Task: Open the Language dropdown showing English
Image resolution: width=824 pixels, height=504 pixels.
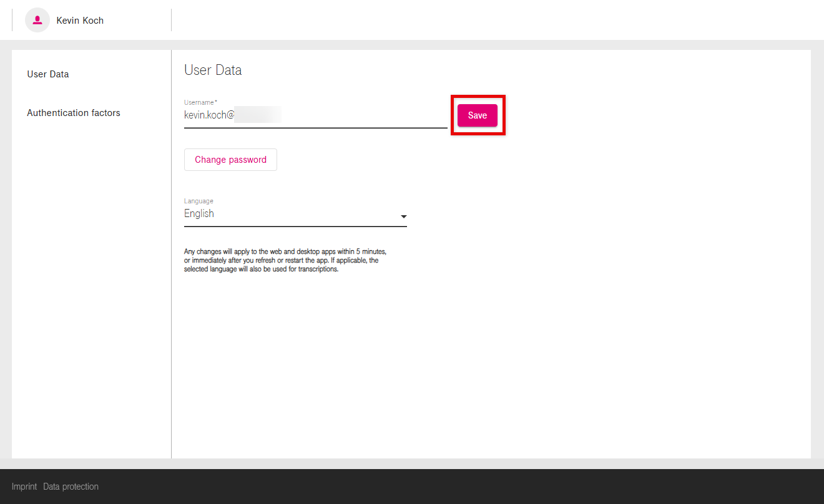Action: [295, 214]
